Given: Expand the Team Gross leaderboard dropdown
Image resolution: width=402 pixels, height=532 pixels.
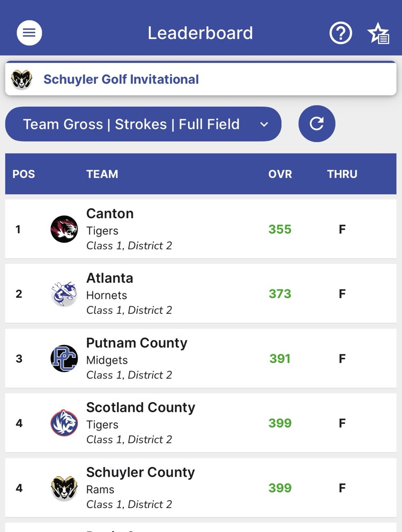Looking at the screenshot, I should tap(131, 124).
